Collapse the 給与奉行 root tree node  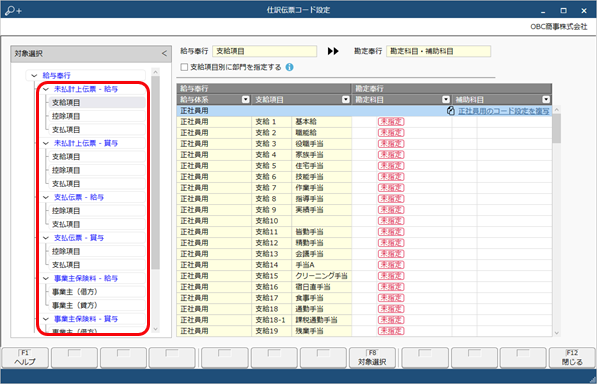tap(34, 76)
